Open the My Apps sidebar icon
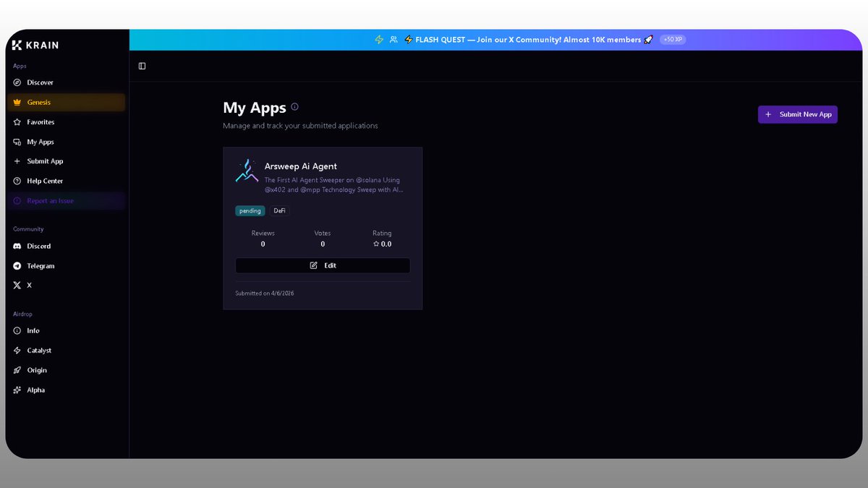Viewport: 868px width, 488px height. tap(17, 142)
